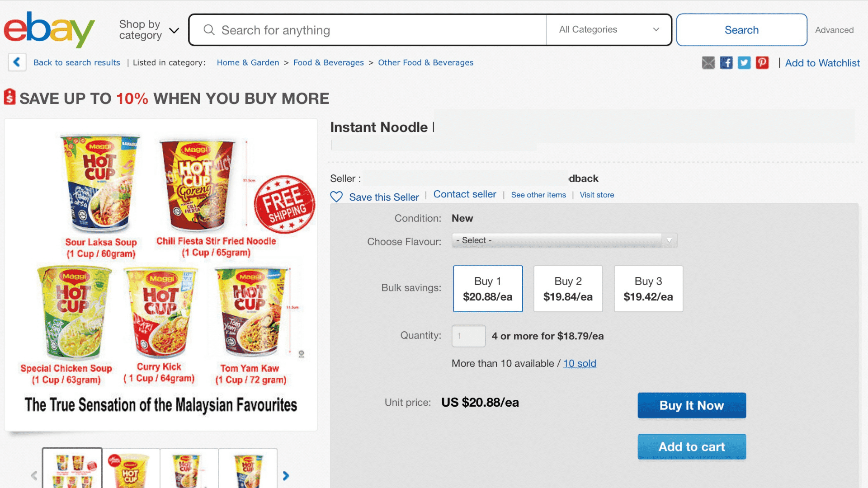Open the 10 sold link
The width and height of the screenshot is (868, 488).
coord(580,363)
